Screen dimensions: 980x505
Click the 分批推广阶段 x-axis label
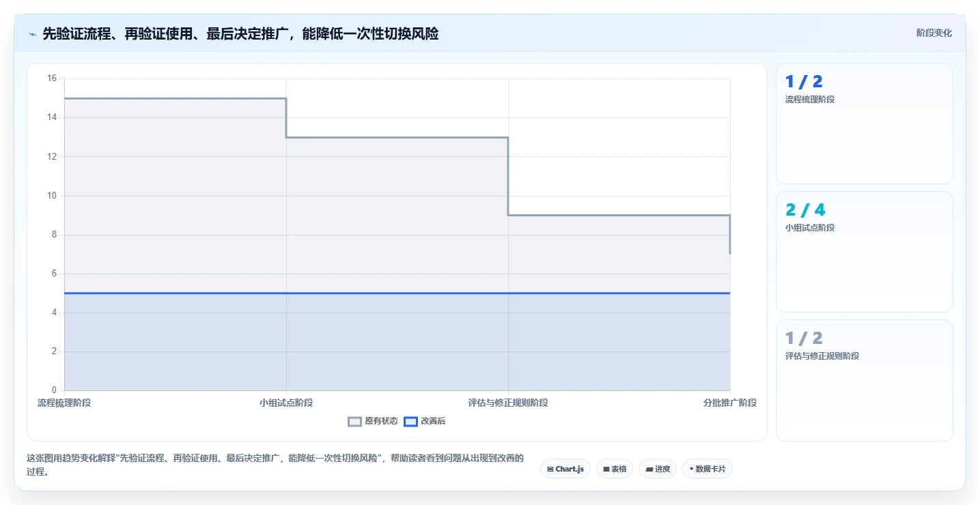pyautogui.click(x=730, y=403)
